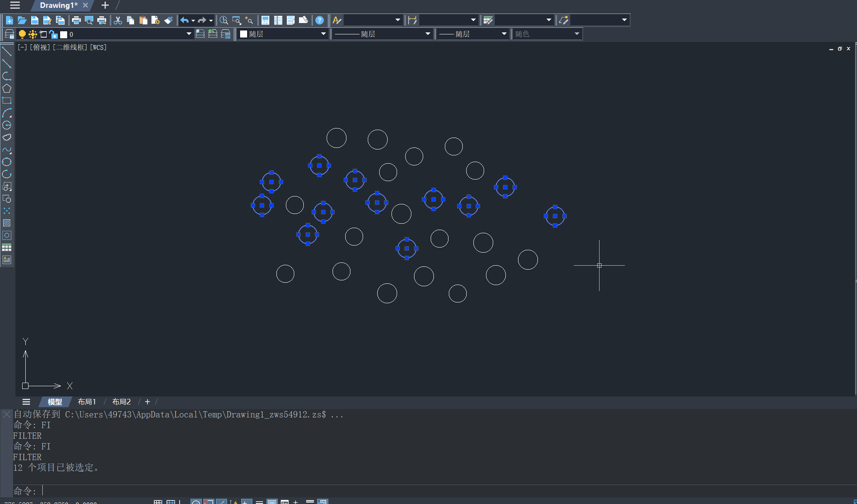Click the Match Properties brush icon
This screenshot has width=857, height=504.
point(168,20)
